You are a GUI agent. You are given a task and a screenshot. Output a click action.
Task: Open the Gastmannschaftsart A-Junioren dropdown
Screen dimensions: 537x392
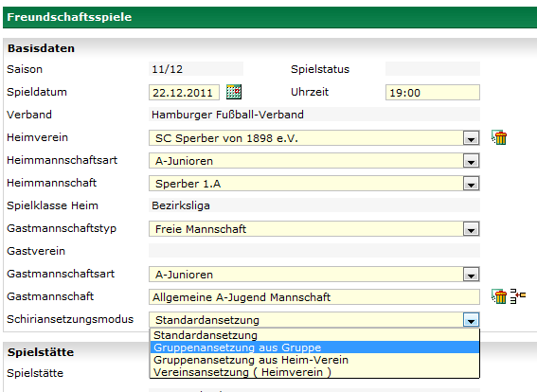click(472, 275)
